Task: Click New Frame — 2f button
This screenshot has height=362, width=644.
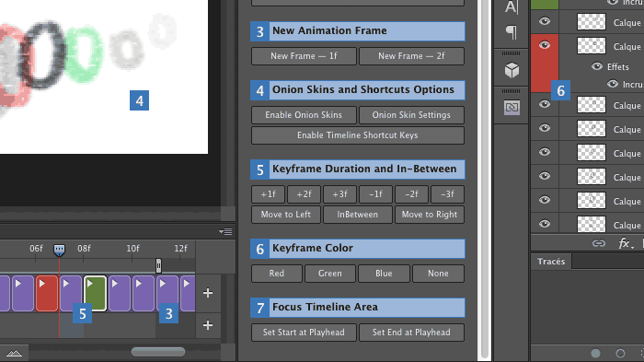Action: [x=411, y=56]
